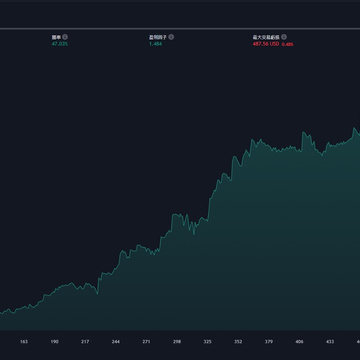
Task: Click the 406 label on bottom axis
Action: point(299,342)
